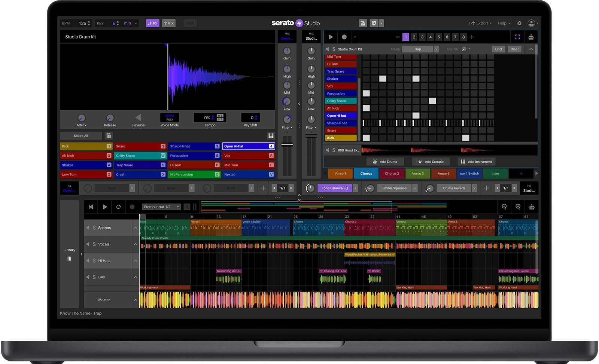
Task: Click the Add Drums button
Action: tap(385, 162)
